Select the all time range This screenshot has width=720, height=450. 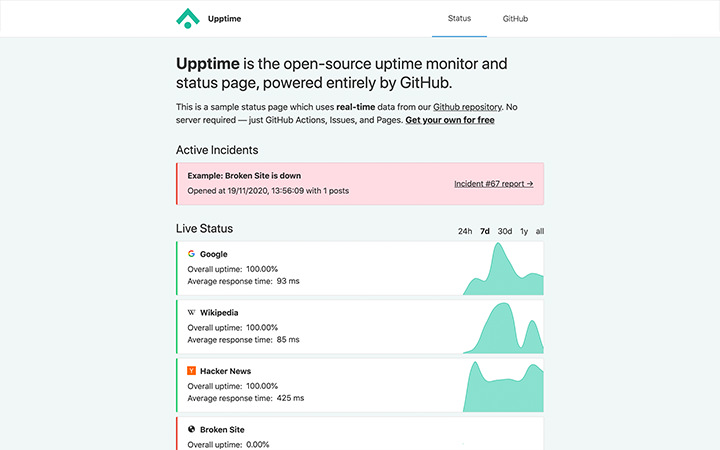pos(540,231)
